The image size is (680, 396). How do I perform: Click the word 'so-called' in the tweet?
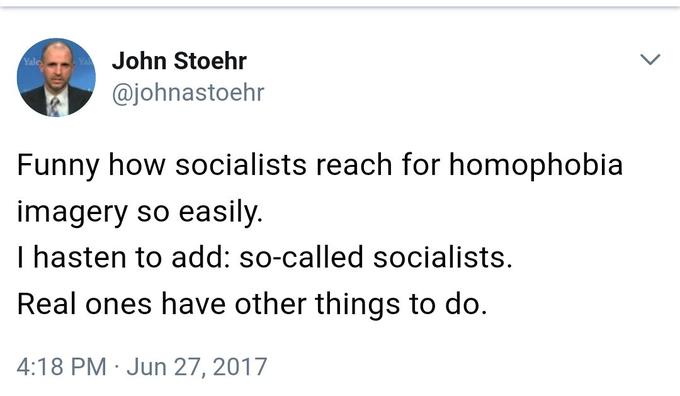tap(301, 257)
